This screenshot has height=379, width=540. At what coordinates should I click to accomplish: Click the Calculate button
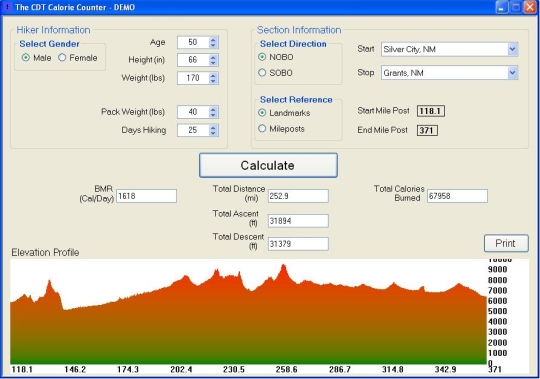pos(268,165)
